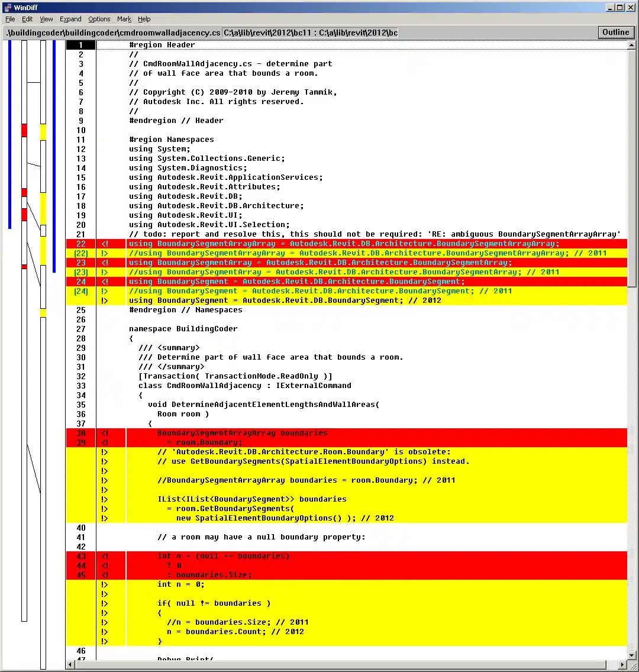This screenshot has height=672, width=639.
Task: Open the File menu
Action: coord(9,19)
